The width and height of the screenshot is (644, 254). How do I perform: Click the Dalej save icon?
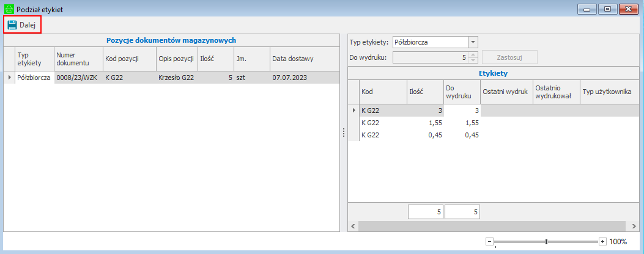(x=12, y=25)
